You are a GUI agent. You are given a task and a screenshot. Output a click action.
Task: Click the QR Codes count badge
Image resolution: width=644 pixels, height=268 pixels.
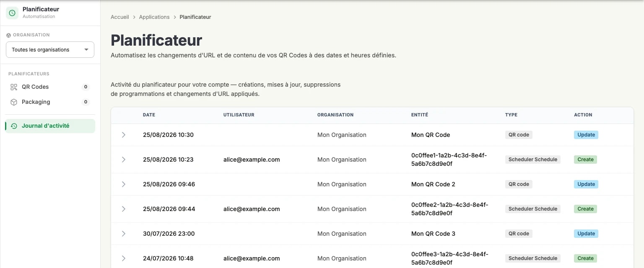click(86, 87)
